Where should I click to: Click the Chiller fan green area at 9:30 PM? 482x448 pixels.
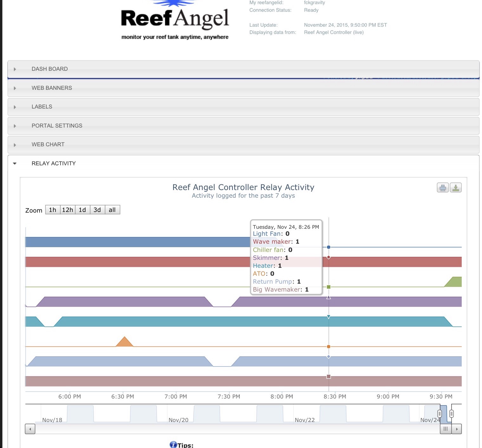[x=454, y=282]
